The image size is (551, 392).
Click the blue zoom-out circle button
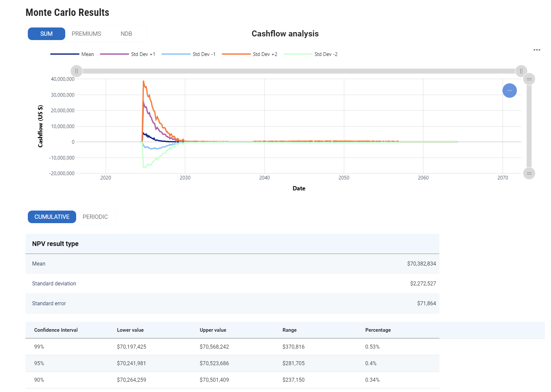pyautogui.click(x=509, y=90)
